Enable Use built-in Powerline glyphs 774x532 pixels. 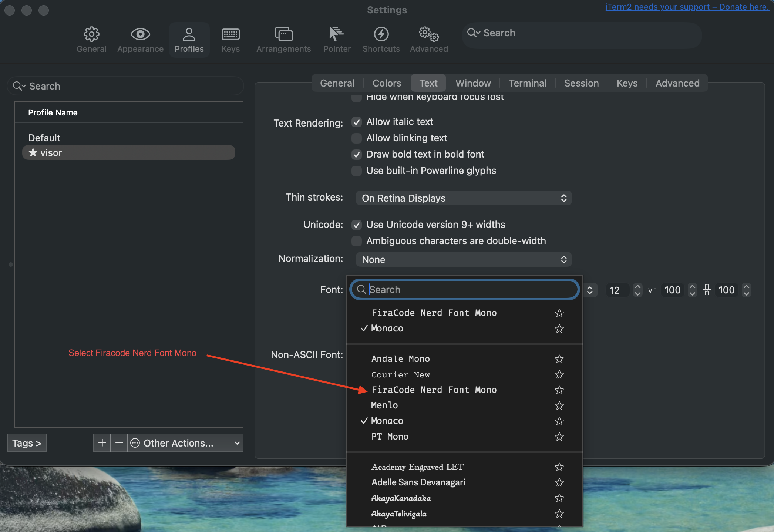coord(357,171)
